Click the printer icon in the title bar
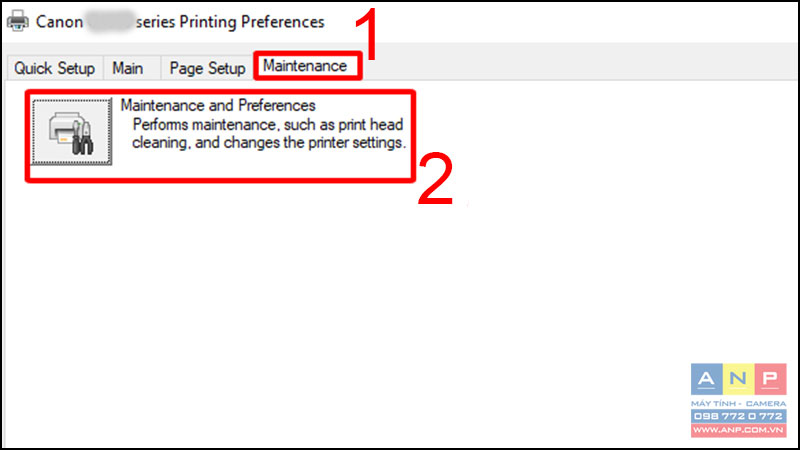This screenshot has height=450, width=800. point(18,20)
